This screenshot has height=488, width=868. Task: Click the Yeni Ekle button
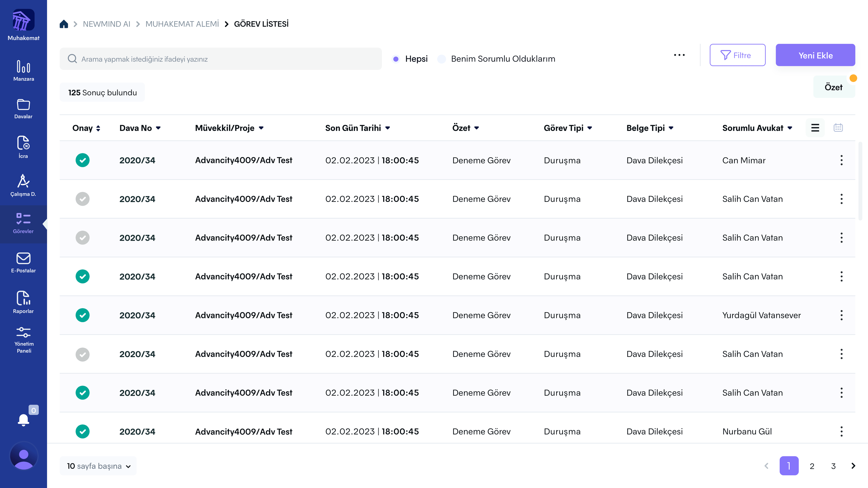[815, 55]
